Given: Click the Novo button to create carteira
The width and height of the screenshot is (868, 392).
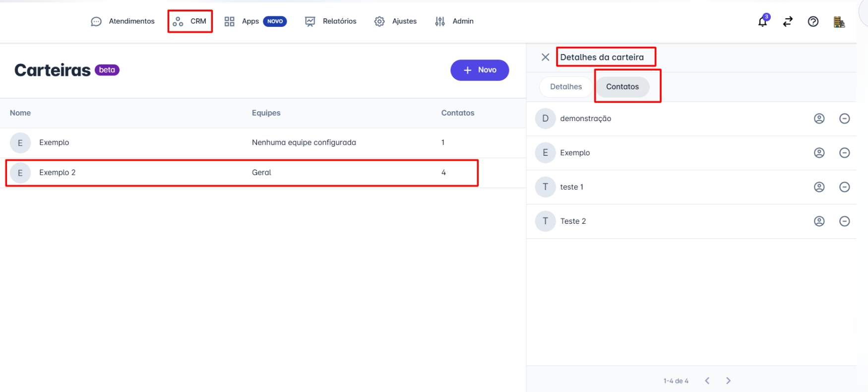Looking at the screenshot, I should [479, 70].
